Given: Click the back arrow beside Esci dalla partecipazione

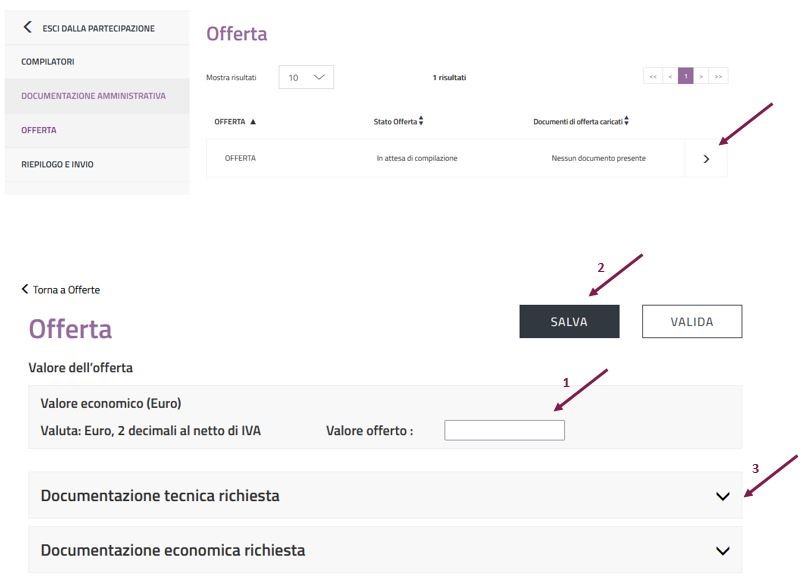Looking at the screenshot, I should coord(27,28).
